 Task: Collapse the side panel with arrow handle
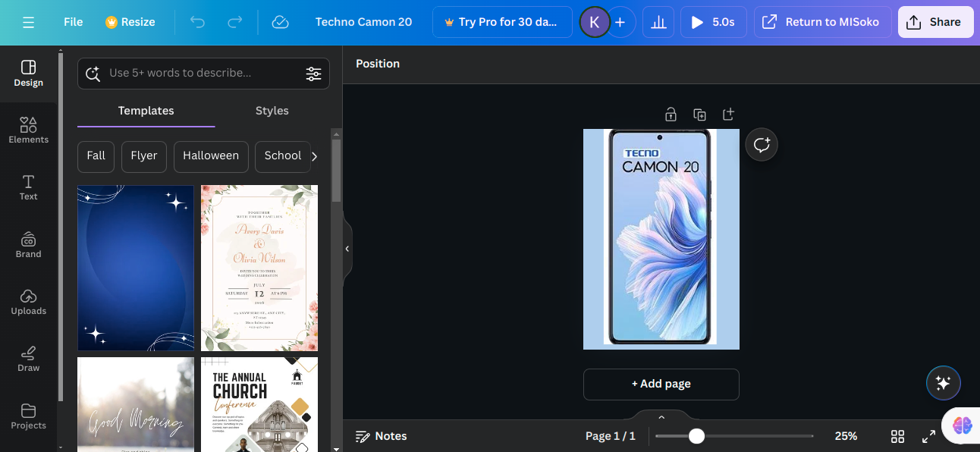tap(347, 249)
